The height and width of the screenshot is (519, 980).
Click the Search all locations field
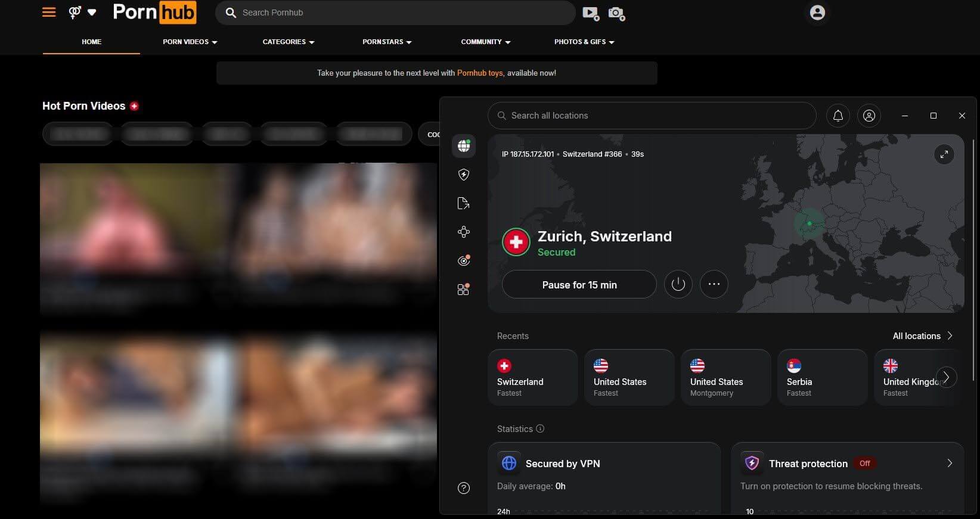pyautogui.click(x=652, y=116)
